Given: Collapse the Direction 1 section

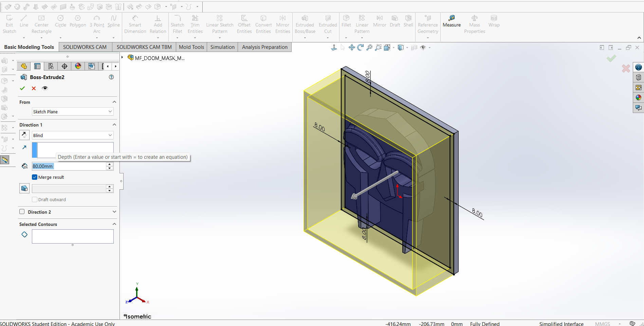Looking at the screenshot, I should click(114, 124).
